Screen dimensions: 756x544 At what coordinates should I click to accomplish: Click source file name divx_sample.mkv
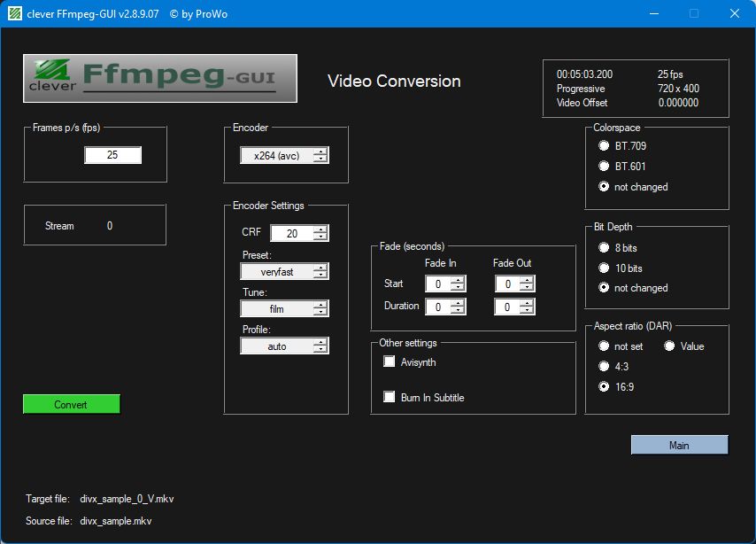(116, 521)
